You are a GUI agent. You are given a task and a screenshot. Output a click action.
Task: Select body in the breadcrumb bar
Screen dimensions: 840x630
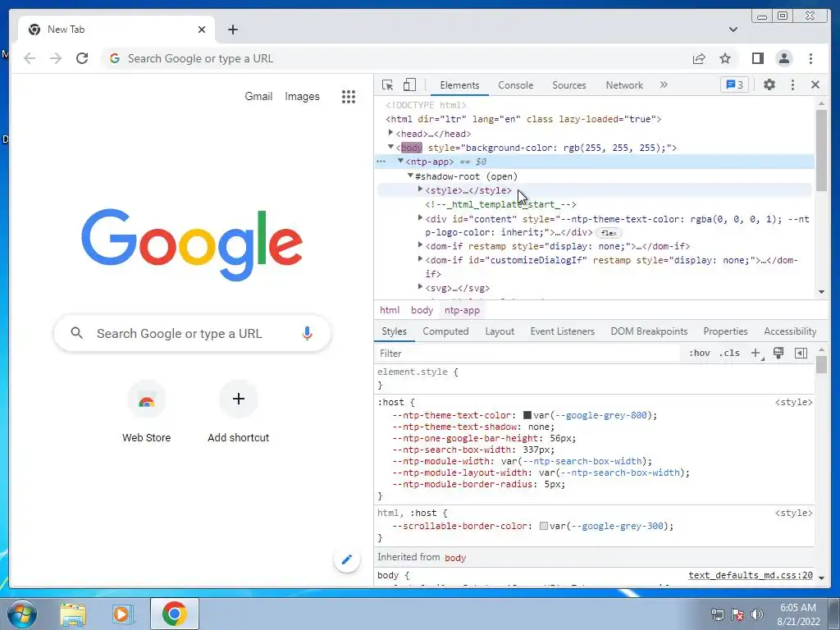coord(422,310)
